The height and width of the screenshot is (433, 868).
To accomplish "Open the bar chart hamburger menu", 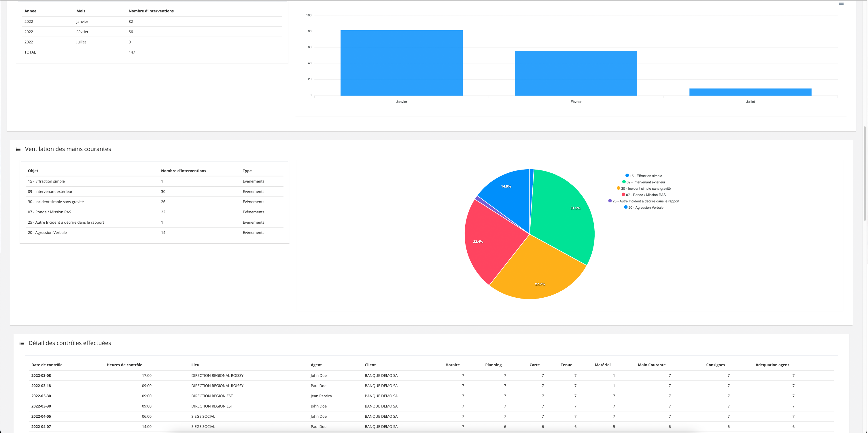I will pyautogui.click(x=841, y=3).
